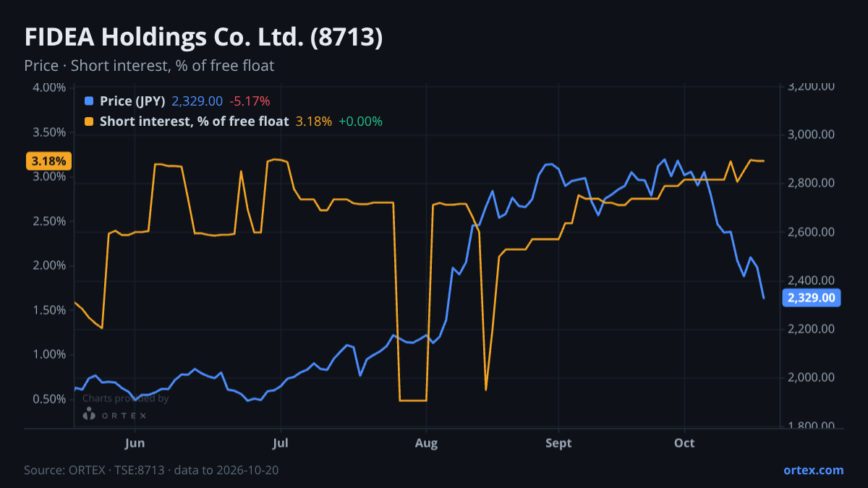Viewport: 868px width, 488px height.
Task: Click the 0.50% left axis label
Action: [49, 399]
